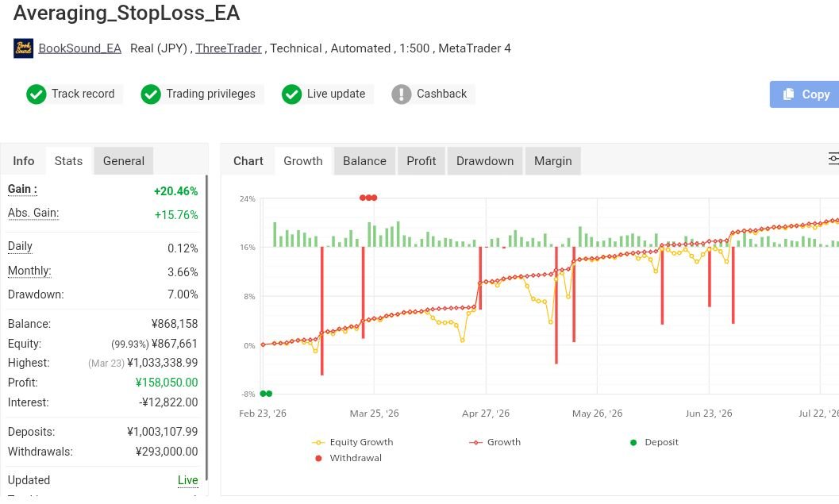Image resolution: width=839 pixels, height=504 pixels.
Task: Click the Monthly label
Action: click(x=29, y=271)
